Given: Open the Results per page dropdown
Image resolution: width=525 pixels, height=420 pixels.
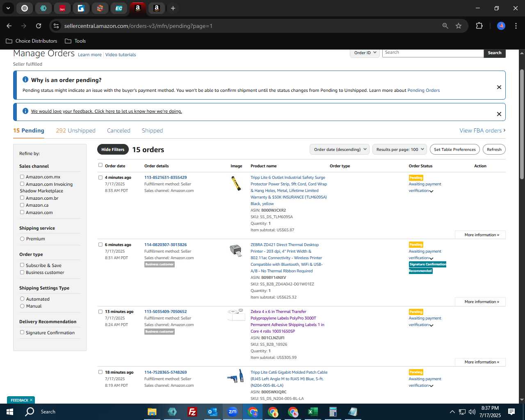Looking at the screenshot, I should pos(400,149).
